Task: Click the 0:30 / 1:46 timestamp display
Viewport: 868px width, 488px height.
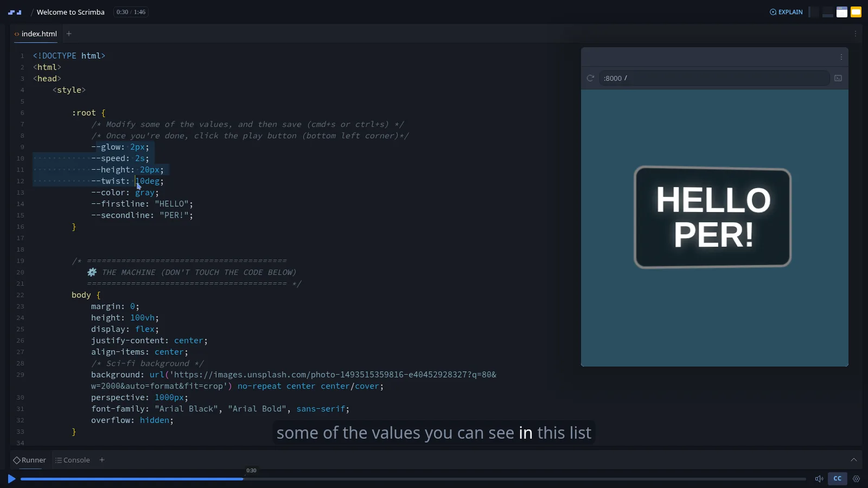Action: coord(131,12)
